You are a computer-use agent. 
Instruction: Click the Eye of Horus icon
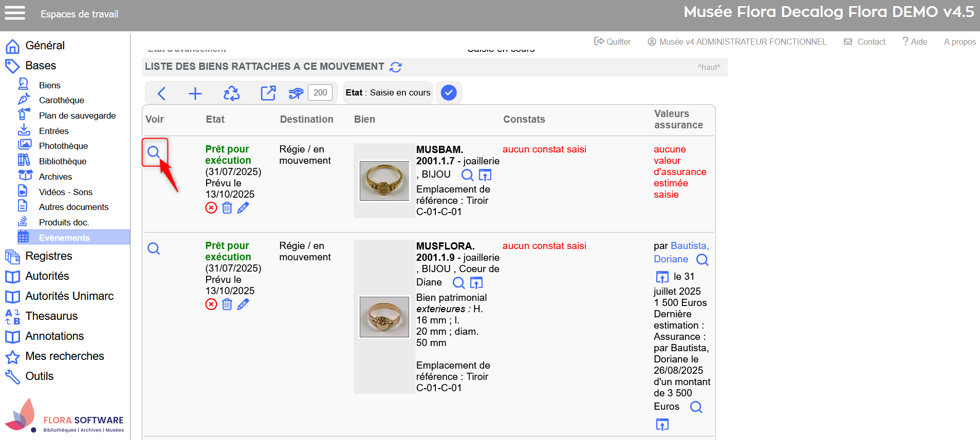pos(296,93)
